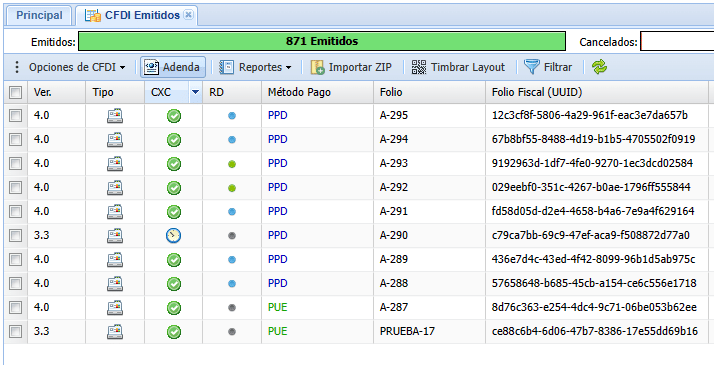
Task: Click the Tipo invoice icon for A-293
Action: (115, 163)
